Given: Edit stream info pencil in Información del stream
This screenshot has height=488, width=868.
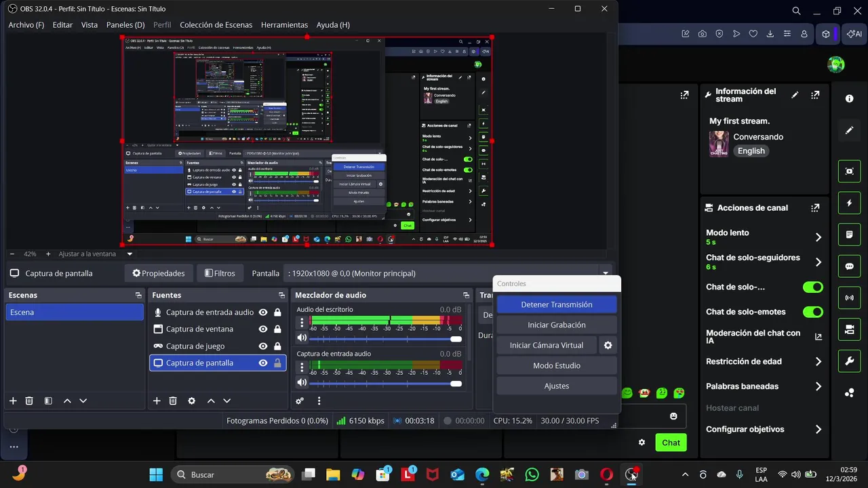Looking at the screenshot, I should (795, 95).
